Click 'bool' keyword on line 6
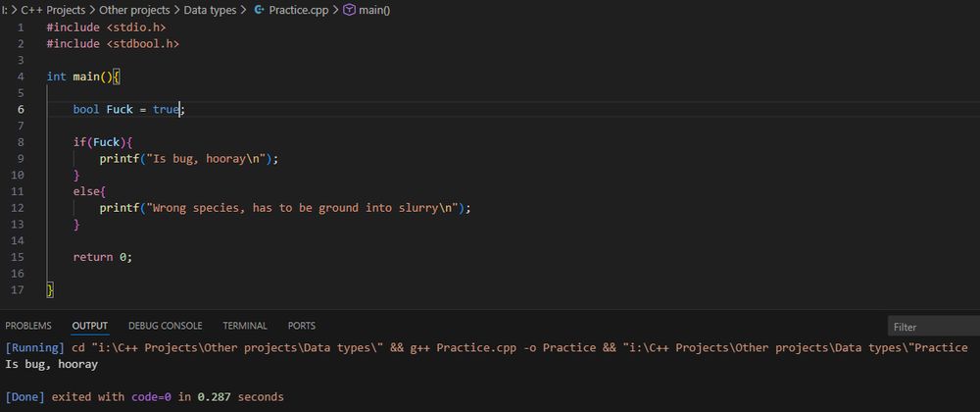 coord(86,110)
